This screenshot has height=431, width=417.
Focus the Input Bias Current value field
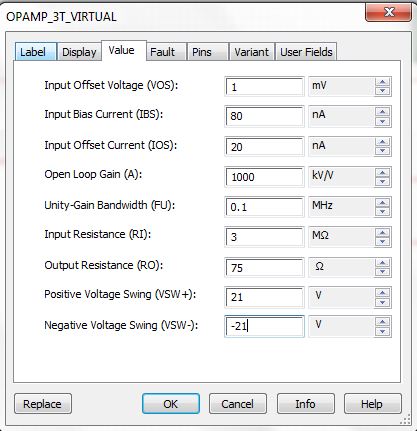coord(264,116)
